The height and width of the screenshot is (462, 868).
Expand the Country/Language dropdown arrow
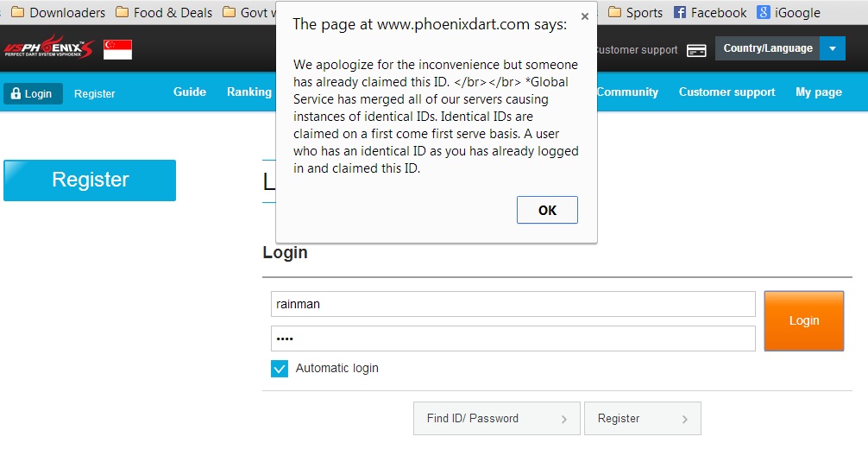tap(833, 48)
